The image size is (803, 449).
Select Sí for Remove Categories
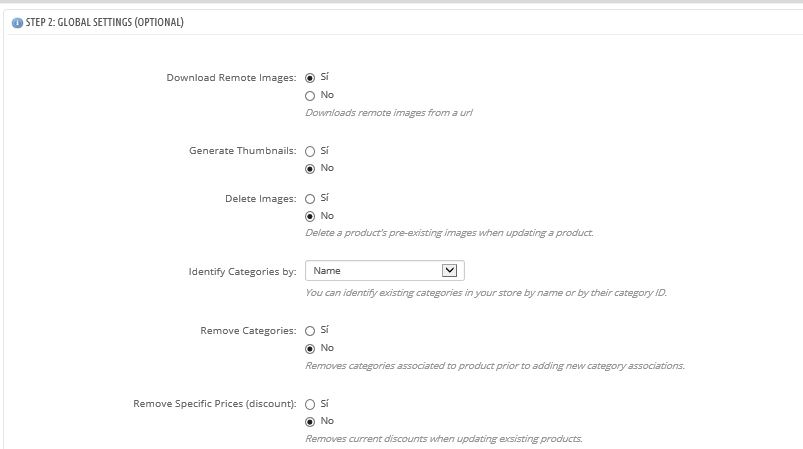pos(310,331)
